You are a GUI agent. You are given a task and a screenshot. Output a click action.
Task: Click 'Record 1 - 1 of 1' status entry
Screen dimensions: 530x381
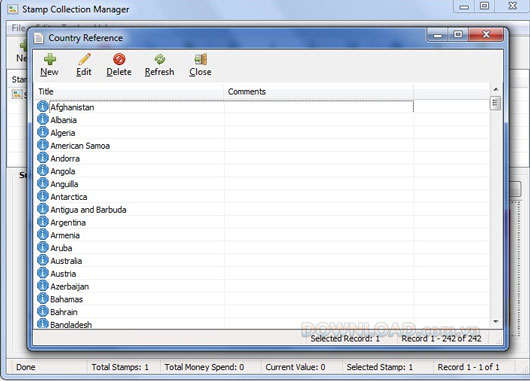[468, 367]
